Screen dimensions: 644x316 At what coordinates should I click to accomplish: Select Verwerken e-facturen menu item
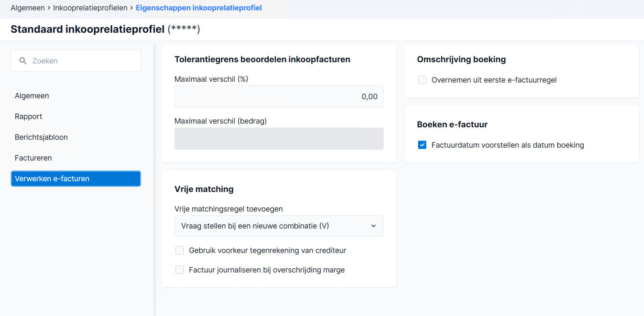click(x=76, y=179)
